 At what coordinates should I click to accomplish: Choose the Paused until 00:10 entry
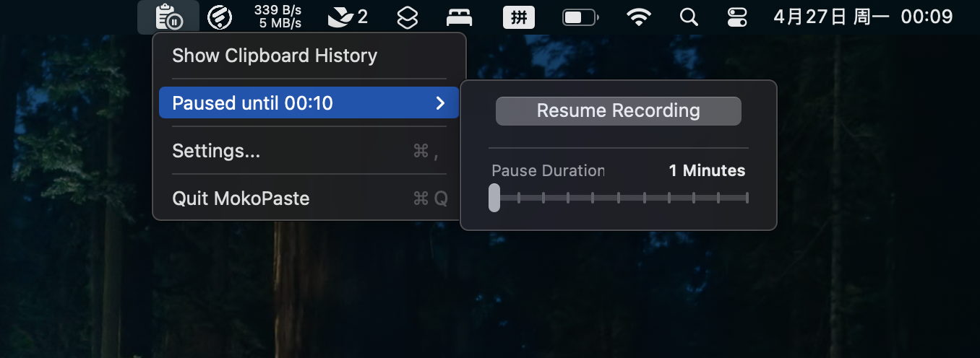click(x=253, y=103)
